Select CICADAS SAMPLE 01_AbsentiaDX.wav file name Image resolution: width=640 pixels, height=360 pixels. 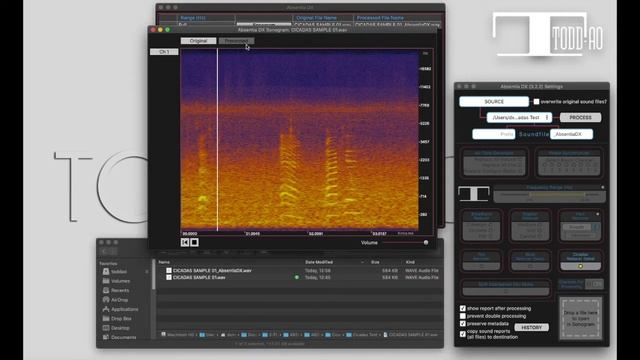tap(212, 270)
